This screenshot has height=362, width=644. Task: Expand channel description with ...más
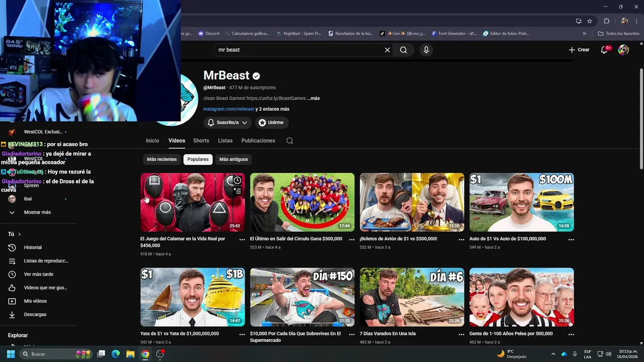tap(313, 99)
